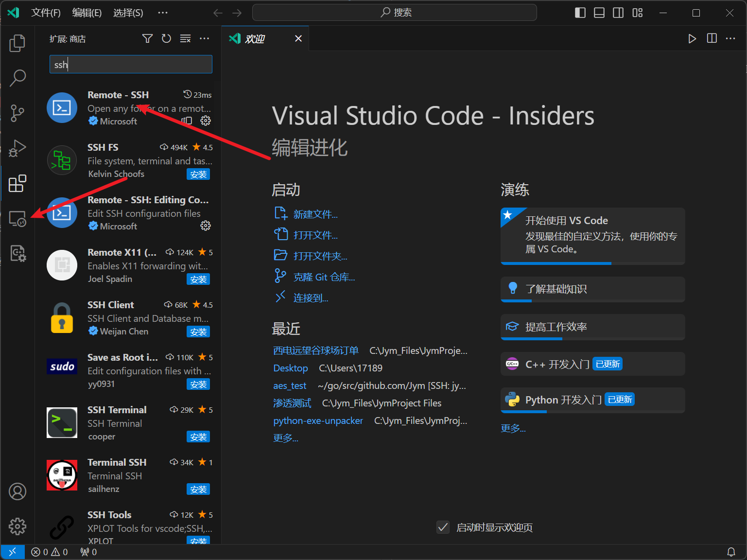Show 更多... recent items
747x560 pixels.
286,438
